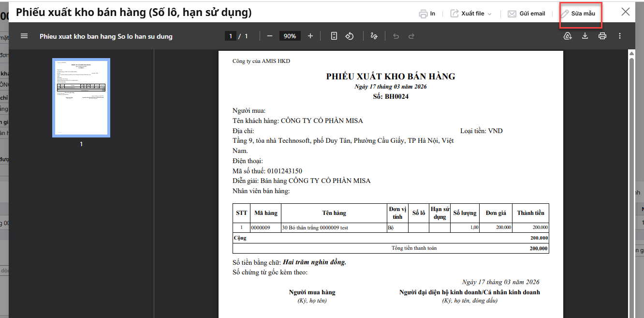Click the page number input field

coord(231,36)
